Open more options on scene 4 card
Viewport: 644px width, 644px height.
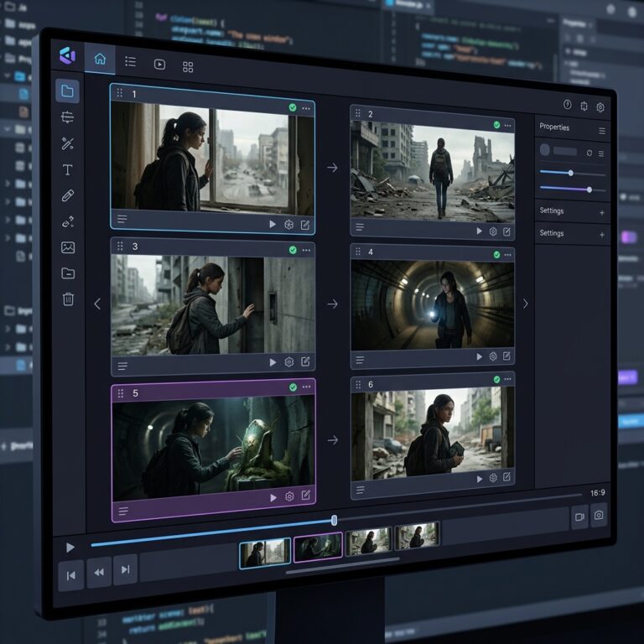pos(507,255)
